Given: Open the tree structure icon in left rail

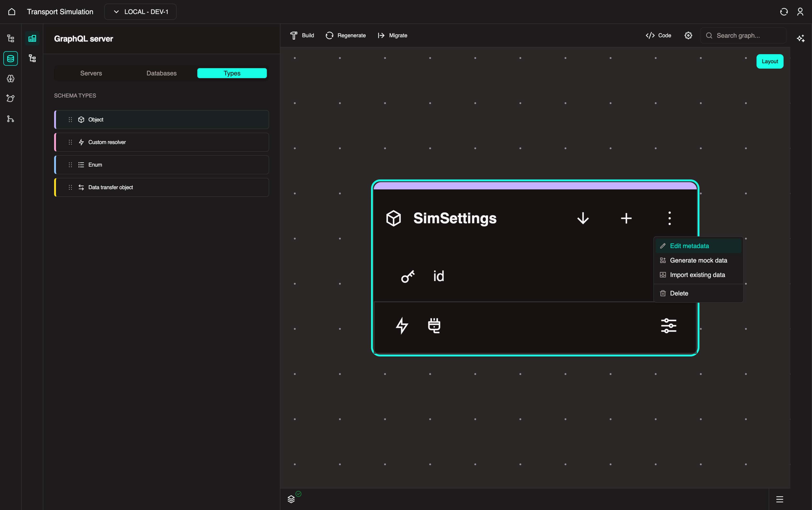Looking at the screenshot, I should [11, 38].
